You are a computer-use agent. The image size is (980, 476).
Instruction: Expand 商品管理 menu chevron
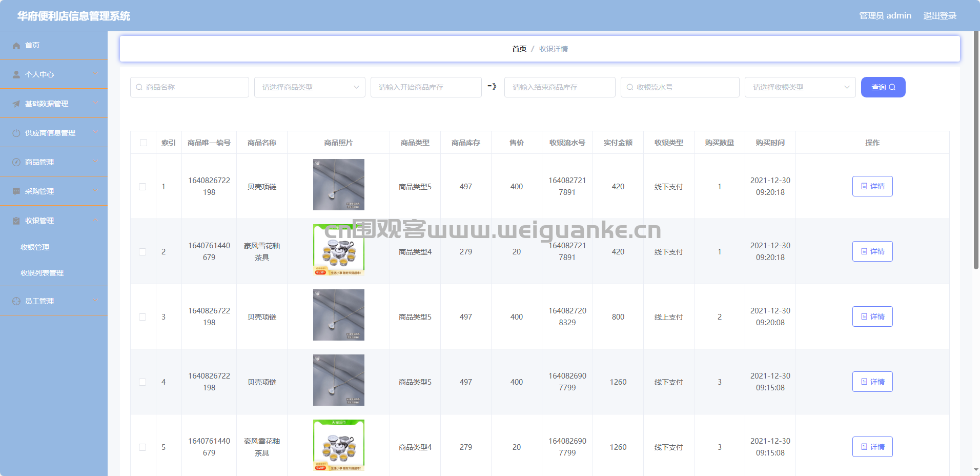pos(96,162)
